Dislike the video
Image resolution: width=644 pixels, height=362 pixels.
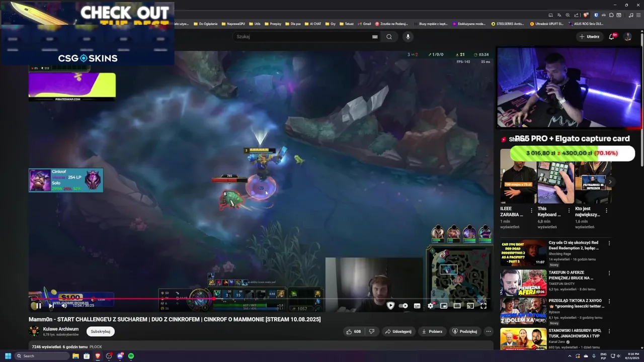[372, 331]
